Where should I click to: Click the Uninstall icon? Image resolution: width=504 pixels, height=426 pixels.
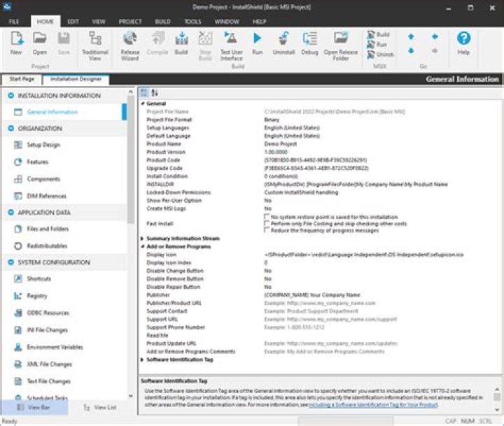[283, 38]
